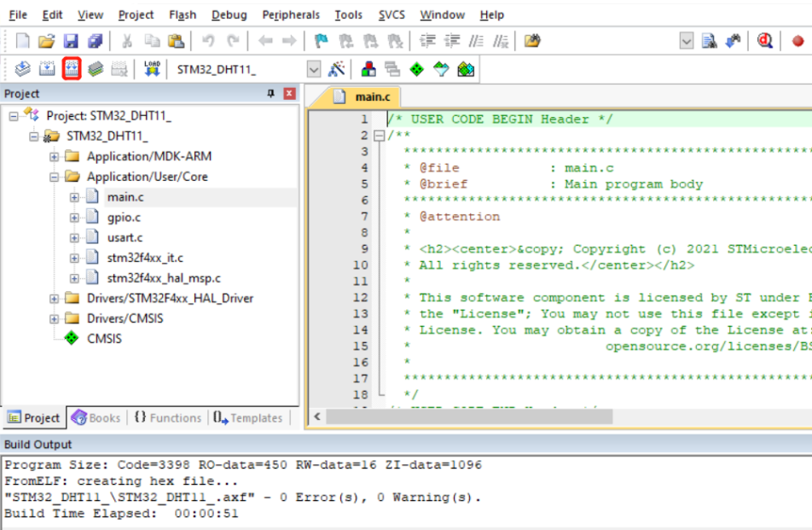
Task: Switch to Books panel tab
Action: coord(96,417)
